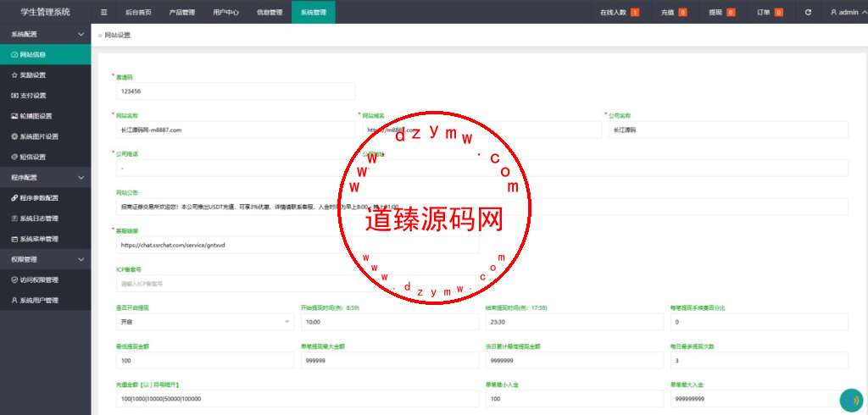Screen dimensions: 868x415
Task: Focus the 单笔提现最大金额 field
Action: pyautogui.click(x=390, y=360)
